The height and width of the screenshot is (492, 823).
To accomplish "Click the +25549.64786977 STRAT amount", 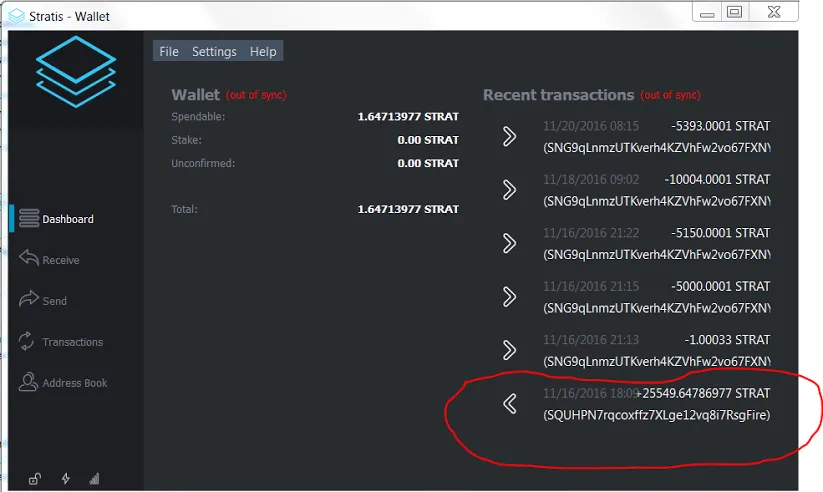I will click(x=703, y=393).
